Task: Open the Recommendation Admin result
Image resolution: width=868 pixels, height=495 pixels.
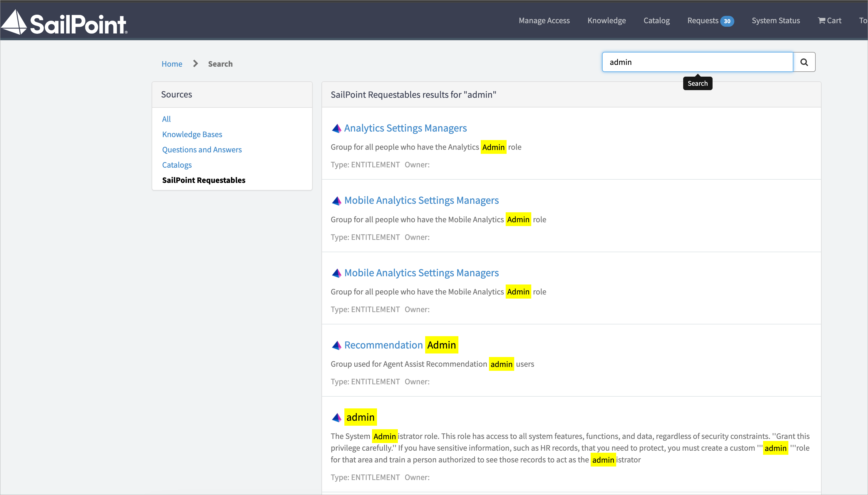Action: [401, 345]
